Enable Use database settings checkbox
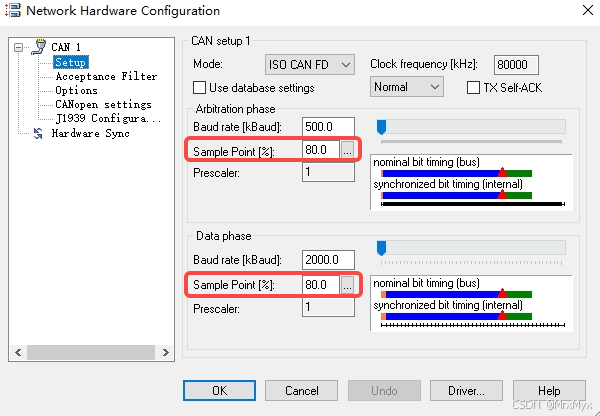 click(199, 88)
